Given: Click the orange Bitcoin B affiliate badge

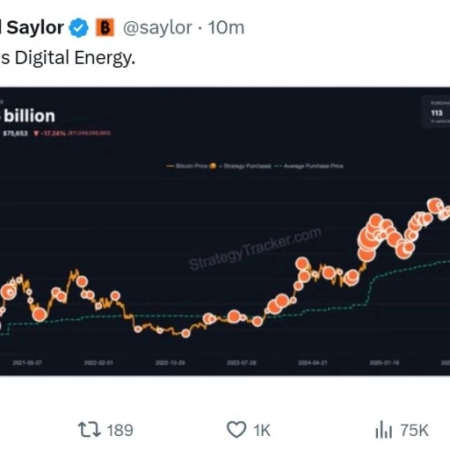Looking at the screenshot, I should pos(105,27).
